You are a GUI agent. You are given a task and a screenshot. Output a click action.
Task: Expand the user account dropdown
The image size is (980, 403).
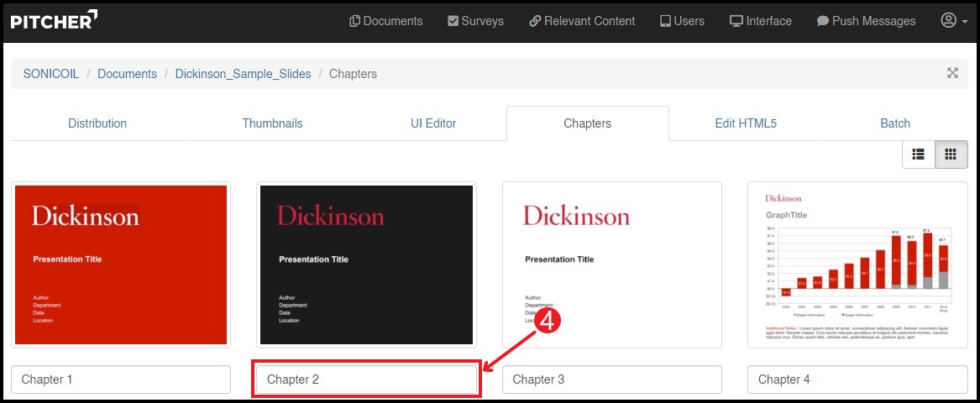(x=953, y=21)
